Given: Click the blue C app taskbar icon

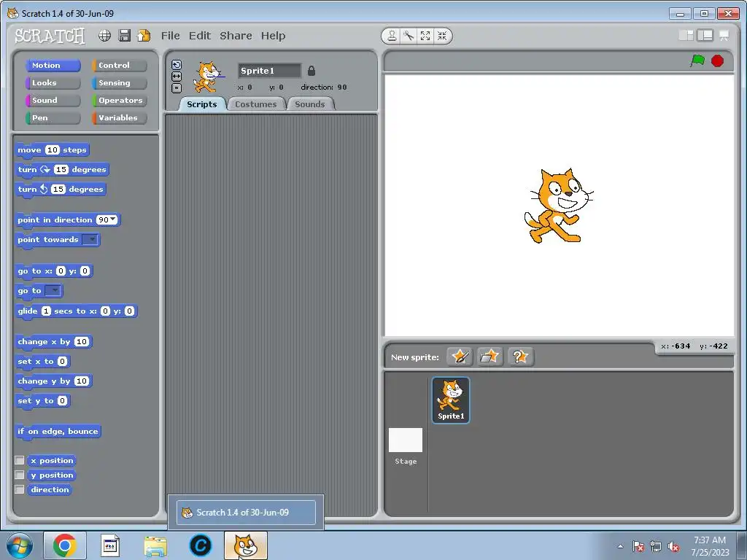Looking at the screenshot, I should click(x=200, y=545).
